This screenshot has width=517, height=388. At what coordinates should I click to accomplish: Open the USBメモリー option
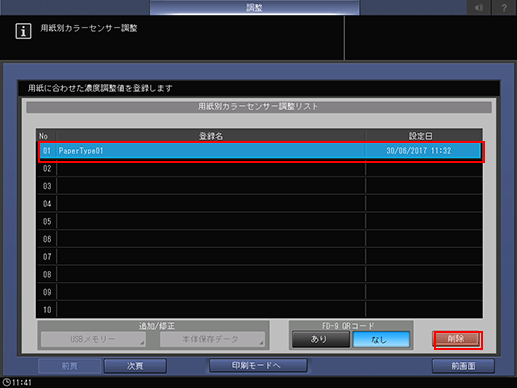click(93, 339)
